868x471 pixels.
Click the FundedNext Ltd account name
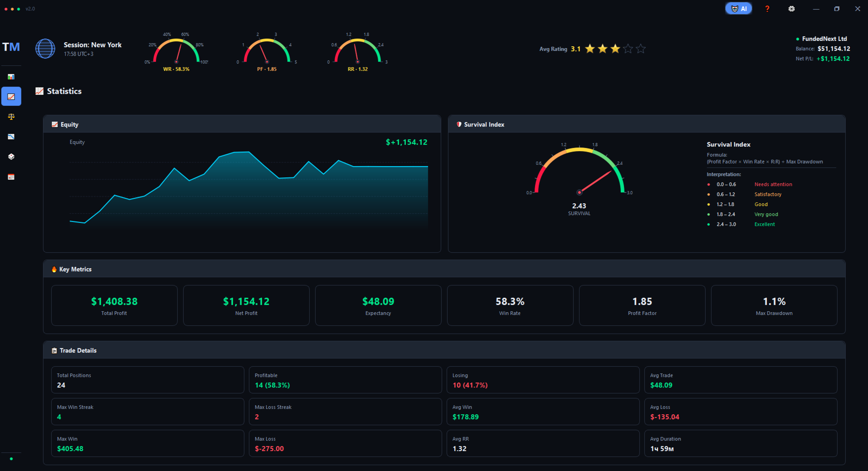(824, 39)
